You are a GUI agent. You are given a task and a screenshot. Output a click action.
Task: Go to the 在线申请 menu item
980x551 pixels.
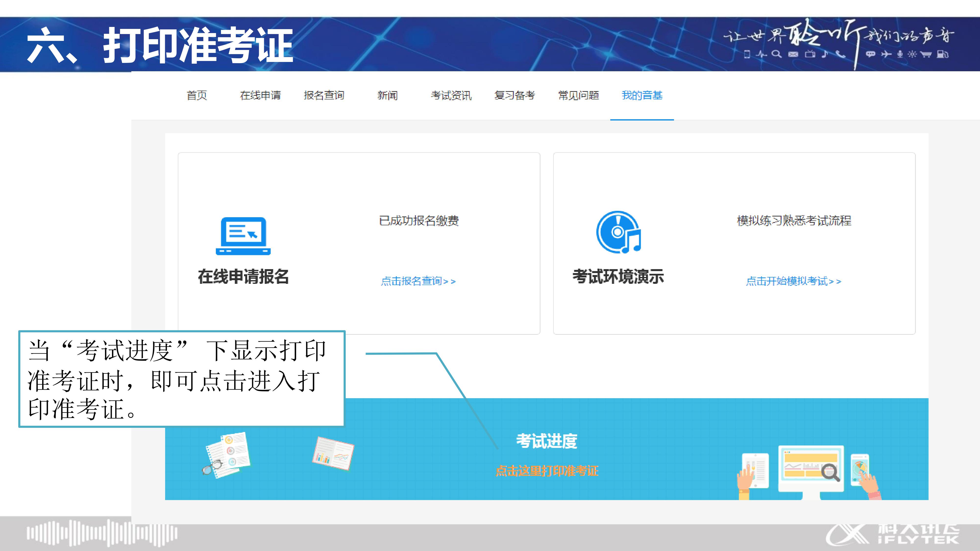click(261, 96)
